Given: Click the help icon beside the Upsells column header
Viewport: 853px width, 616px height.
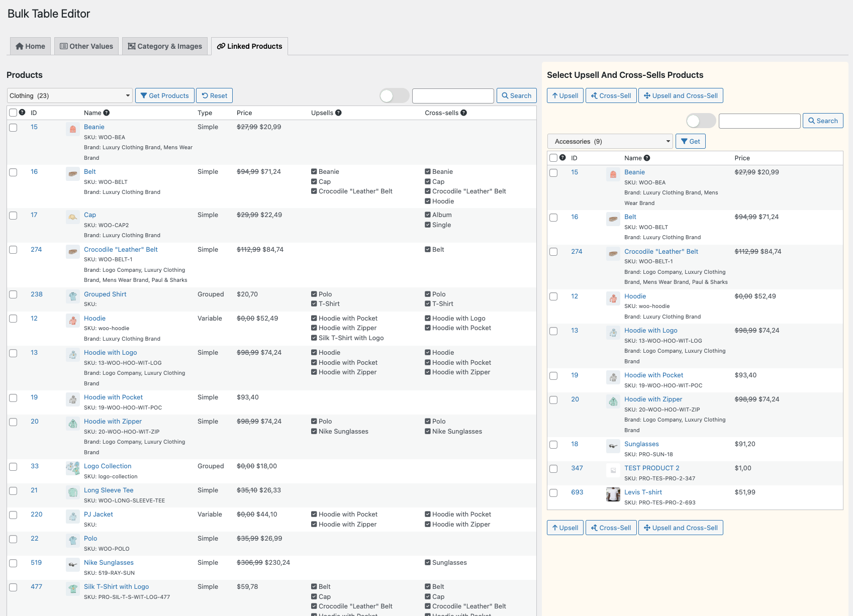Looking at the screenshot, I should (x=337, y=113).
